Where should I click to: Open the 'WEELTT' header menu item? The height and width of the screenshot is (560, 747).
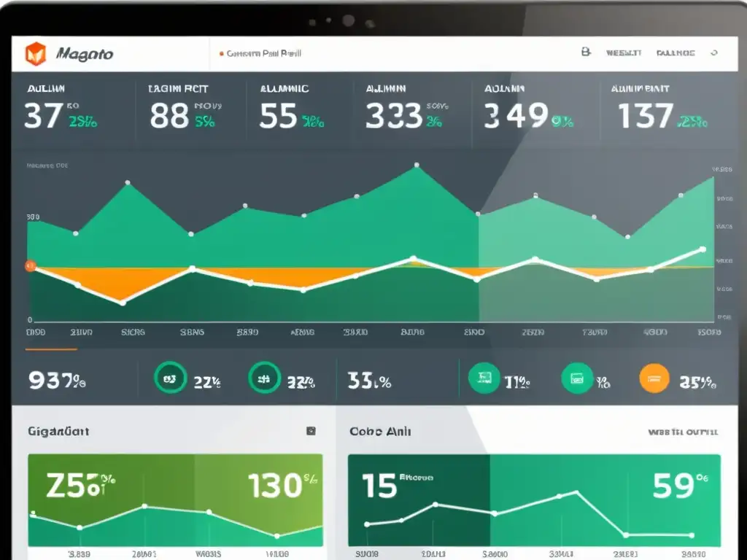[x=624, y=52]
